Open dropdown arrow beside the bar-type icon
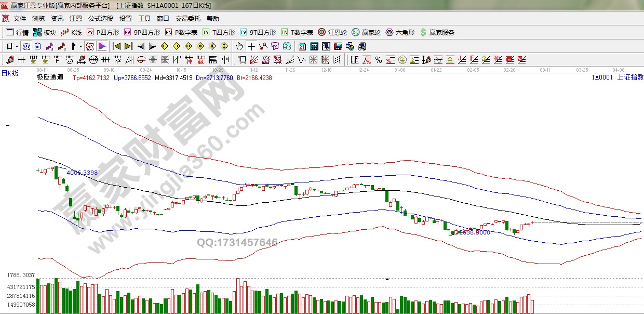Image resolution: width=644 pixels, height=314 pixels. (x=81, y=46)
